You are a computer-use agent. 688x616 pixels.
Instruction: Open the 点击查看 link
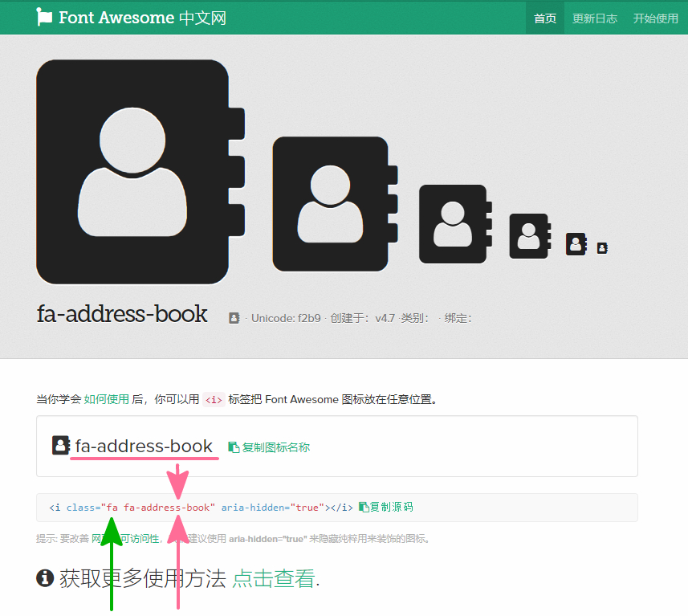(x=273, y=578)
